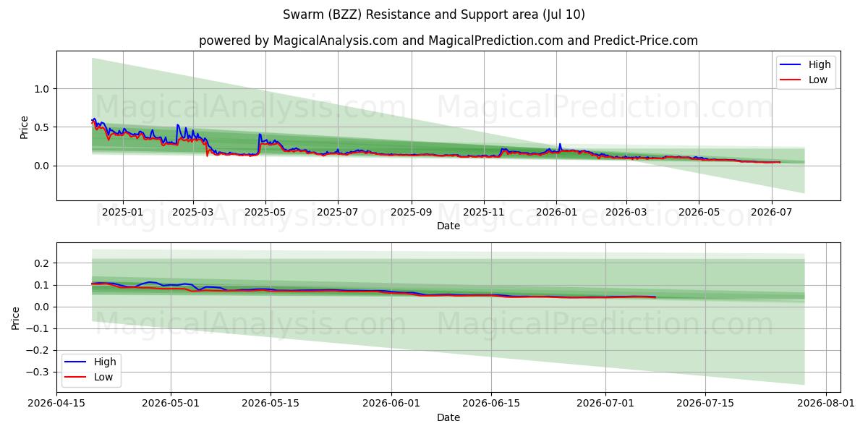Click the '2026-05-15' tick label on the bottom chart
Image resolution: width=868 pixels, height=434 pixels.
coord(271,403)
